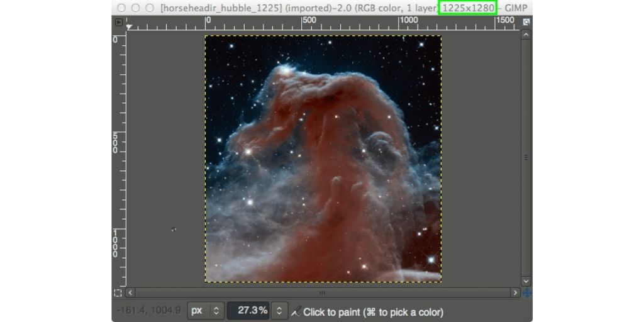The width and height of the screenshot is (644, 322).
Task: Click the Horsehead nebula image on the canvas
Action: 323,158
